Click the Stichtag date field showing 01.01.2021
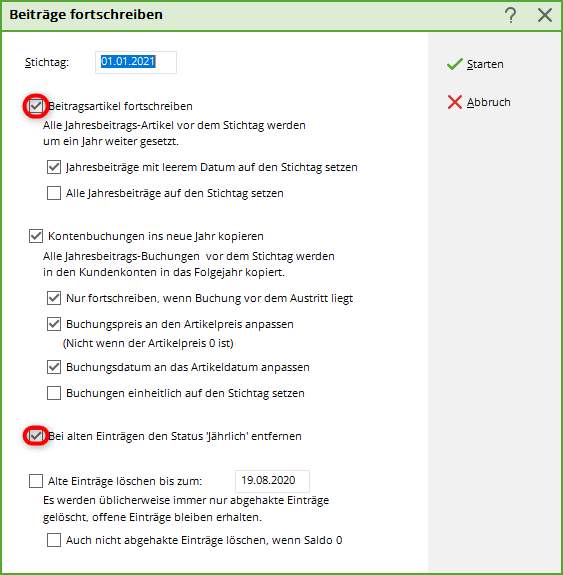This screenshot has height=575, width=563. point(136,62)
